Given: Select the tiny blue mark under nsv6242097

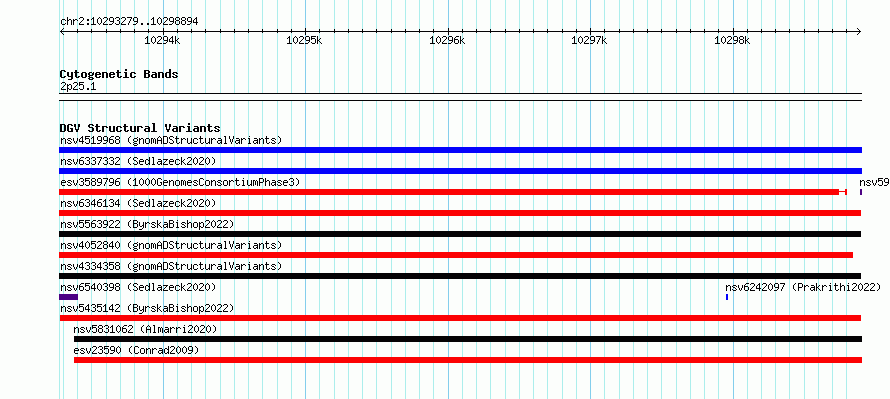Looking at the screenshot, I should tap(727, 297).
